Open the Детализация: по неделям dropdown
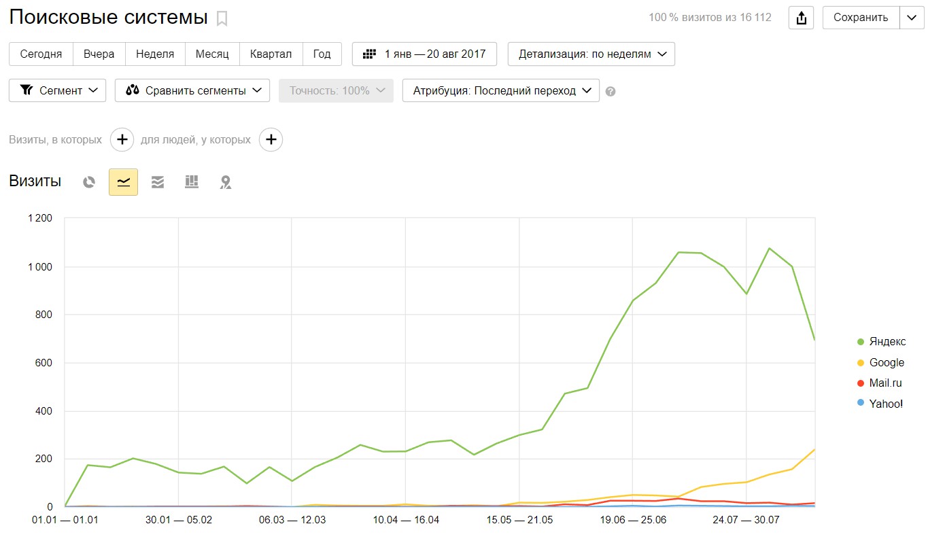 (591, 54)
